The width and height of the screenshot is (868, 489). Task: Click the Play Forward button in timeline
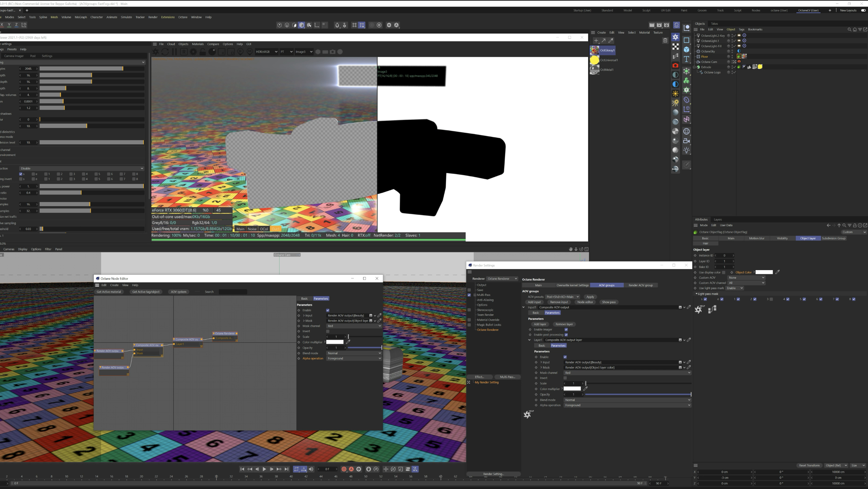tap(264, 469)
